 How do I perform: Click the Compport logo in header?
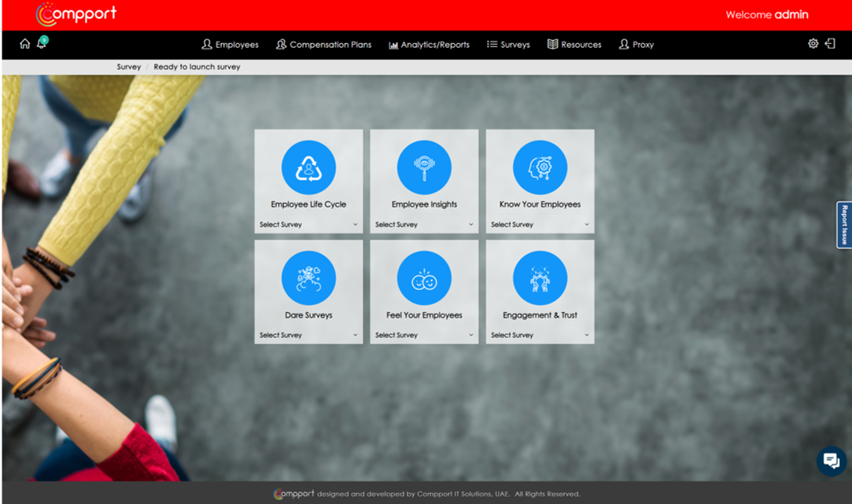coord(76,14)
